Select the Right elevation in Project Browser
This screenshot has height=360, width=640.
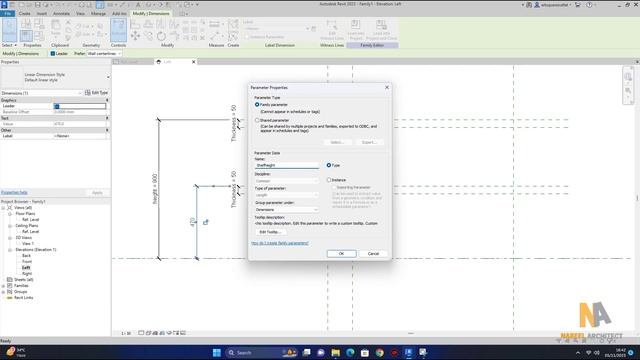[x=27, y=273]
